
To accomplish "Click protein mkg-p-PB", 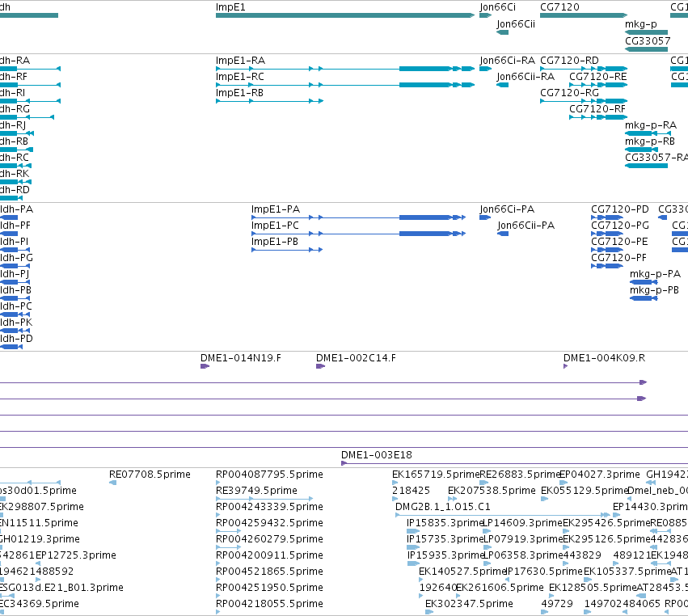I will 654,290.
